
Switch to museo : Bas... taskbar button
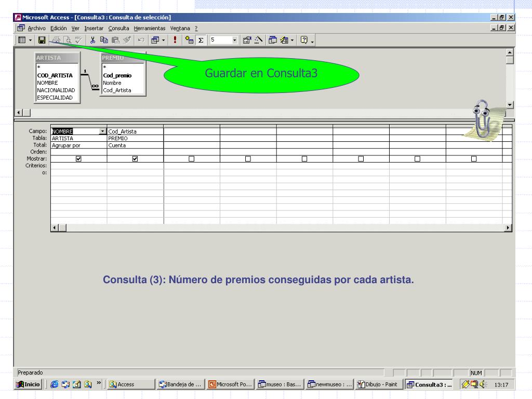[280, 384]
